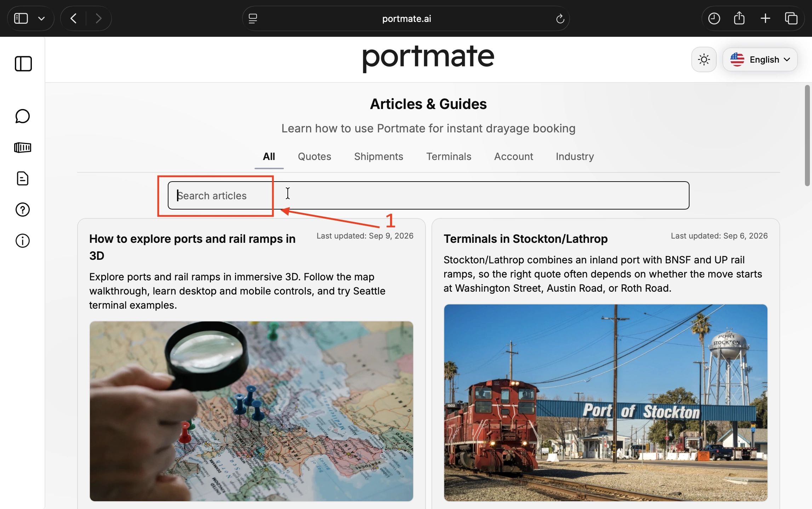This screenshot has height=509, width=812.
Task: Switch to the Shipments tab
Action: coord(378,156)
